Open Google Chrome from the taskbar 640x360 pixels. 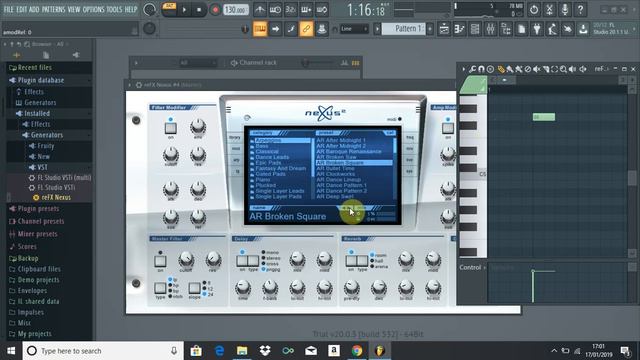click(357, 351)
